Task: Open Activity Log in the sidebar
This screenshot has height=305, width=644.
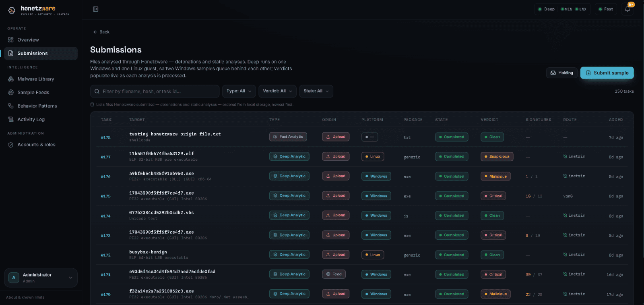Action: point(41,120)
